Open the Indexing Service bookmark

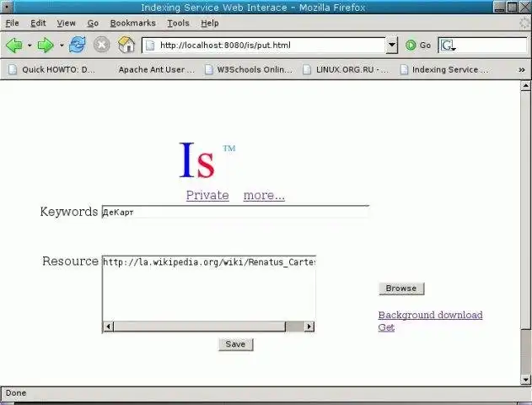444,69
